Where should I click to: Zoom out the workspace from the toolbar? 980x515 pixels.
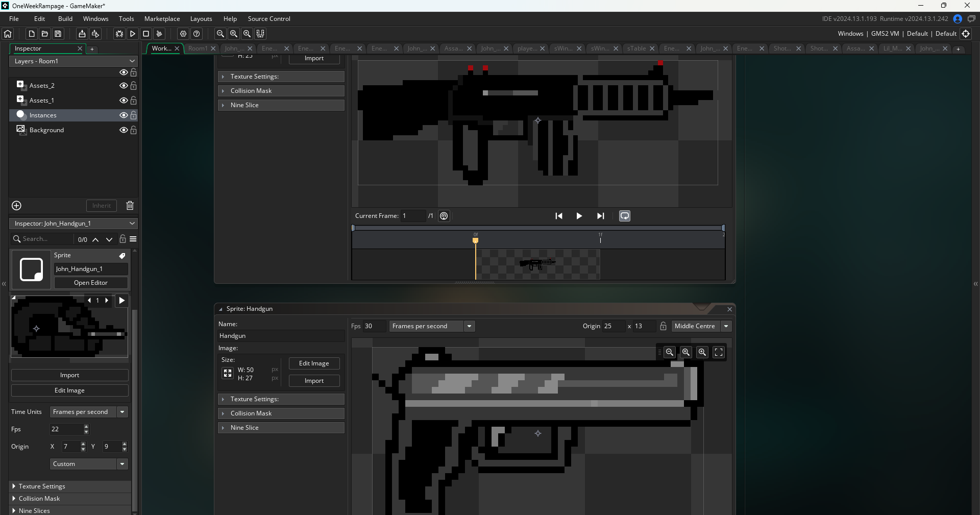point(220,34)
